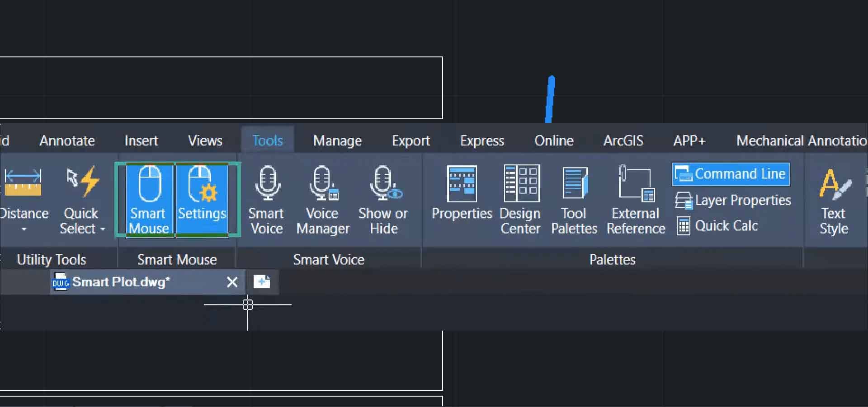Image resolution: width=868 pixels, height=407 pixels.
Task: Click the Palettes panel title
Action: click(612, 259)
